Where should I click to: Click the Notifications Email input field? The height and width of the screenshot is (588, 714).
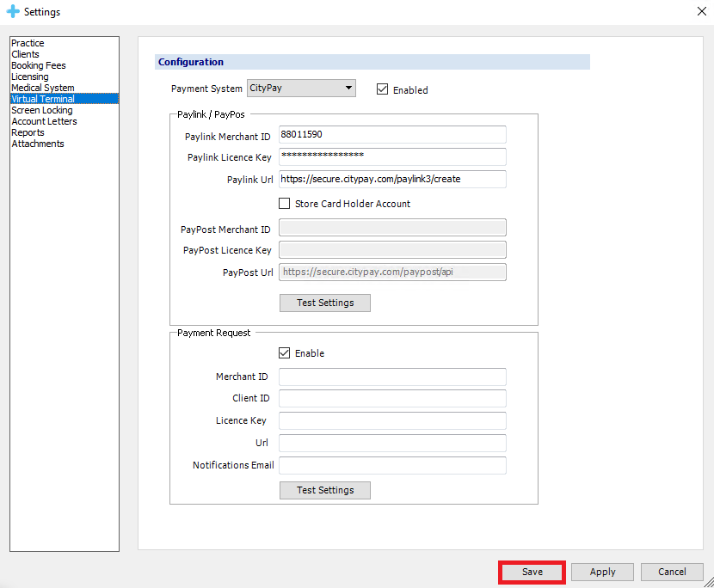point(392,465)
